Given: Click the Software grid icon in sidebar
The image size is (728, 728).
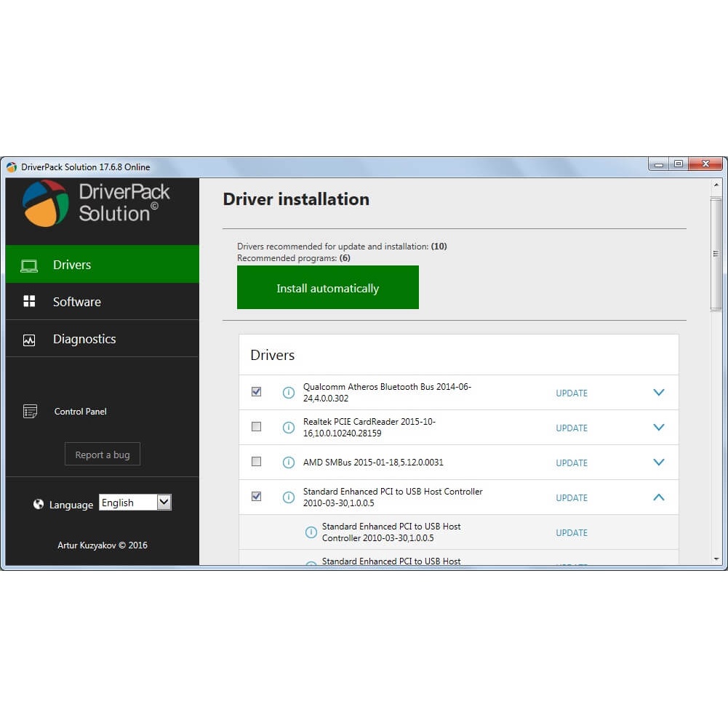Looking at the screenshot, I should pos(29,302).
